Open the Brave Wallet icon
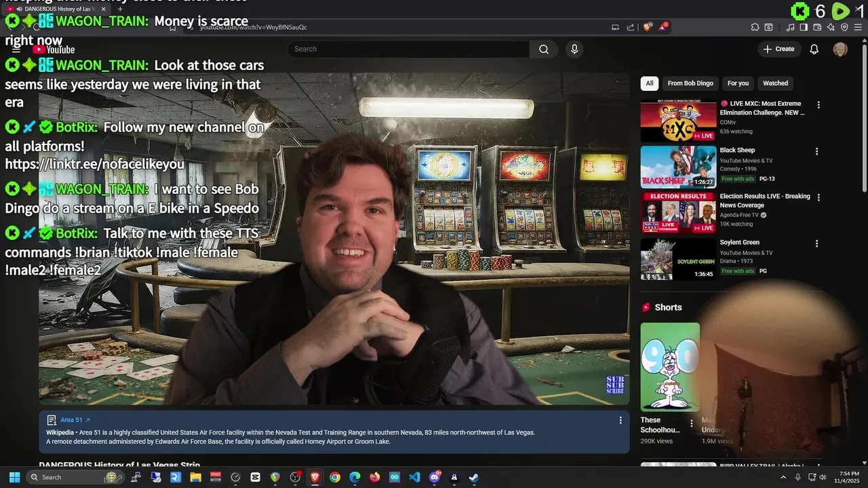This screenshot has height=488, width=868. tap(817, 27)
